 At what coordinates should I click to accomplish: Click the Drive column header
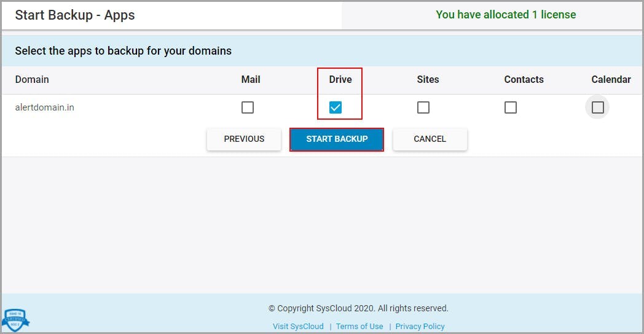340,80
